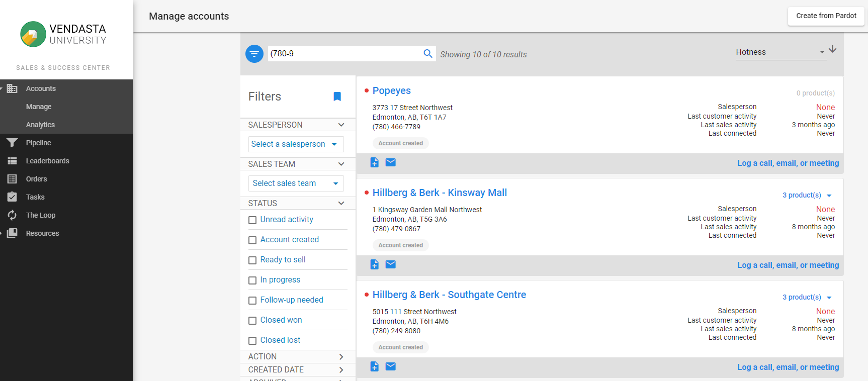Click Account created chip on Southgate Centre
This screenshot has height=381, width=868.
tap(401, 347)
